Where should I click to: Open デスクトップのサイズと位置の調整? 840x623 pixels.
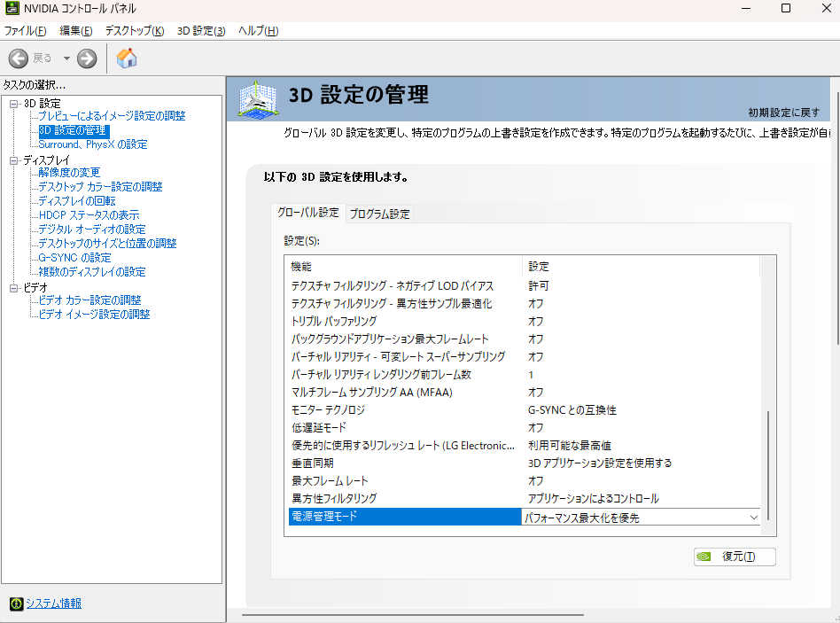107,243
